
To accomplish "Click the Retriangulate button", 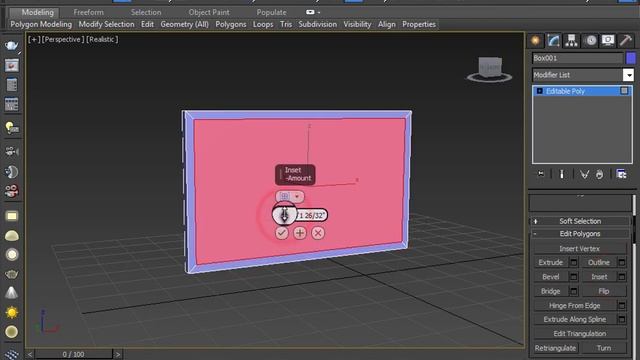I will click(x=555, y=348).
